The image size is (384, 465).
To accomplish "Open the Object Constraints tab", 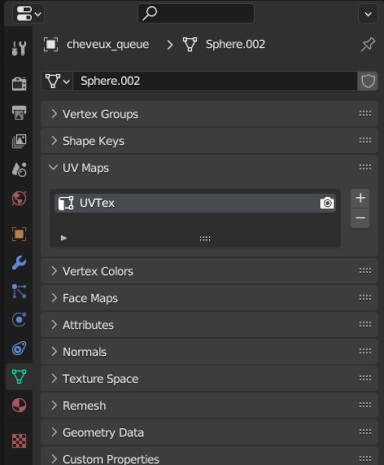I will point(19,348).
